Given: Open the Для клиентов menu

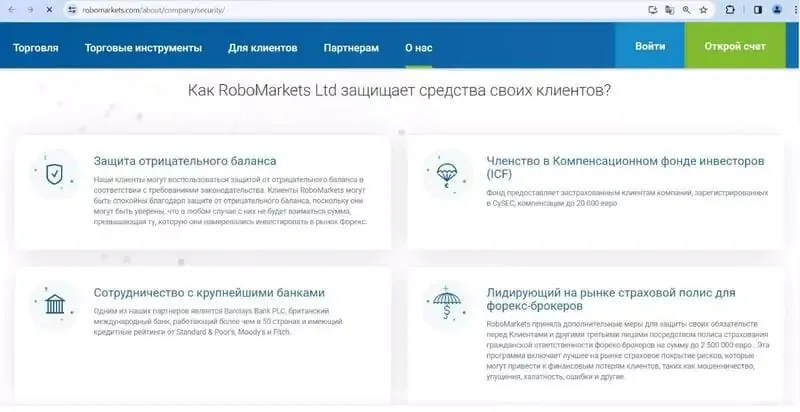Looking at the screenshot, I should (263, 48).
